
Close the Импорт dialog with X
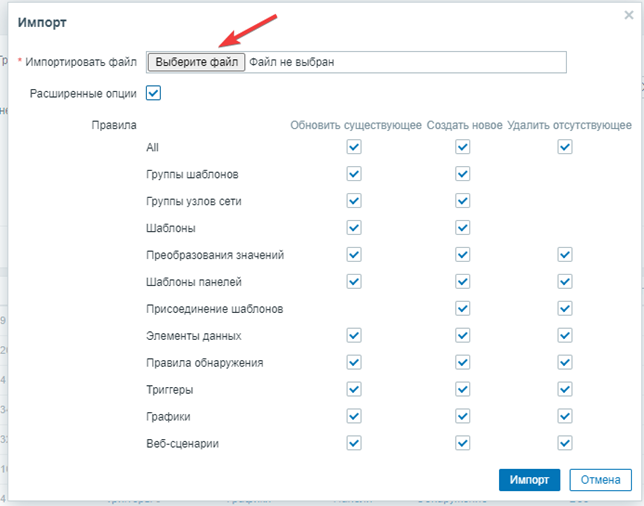(x=627, y=15)
